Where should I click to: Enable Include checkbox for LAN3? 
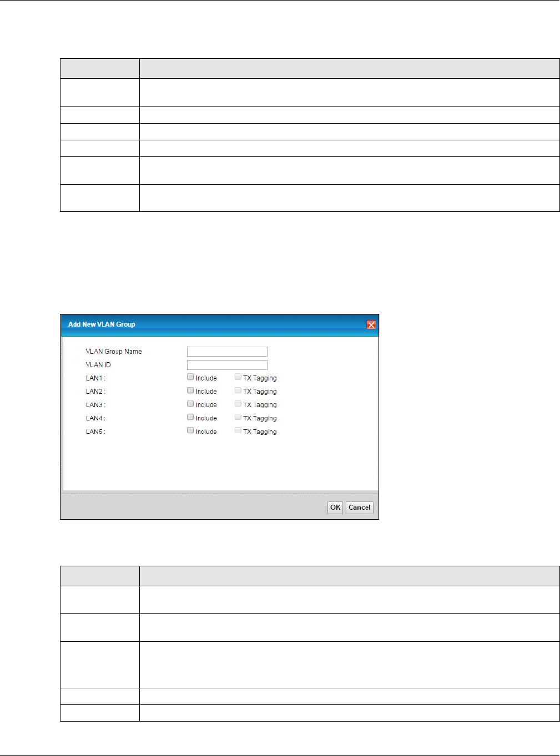point(190,404)
